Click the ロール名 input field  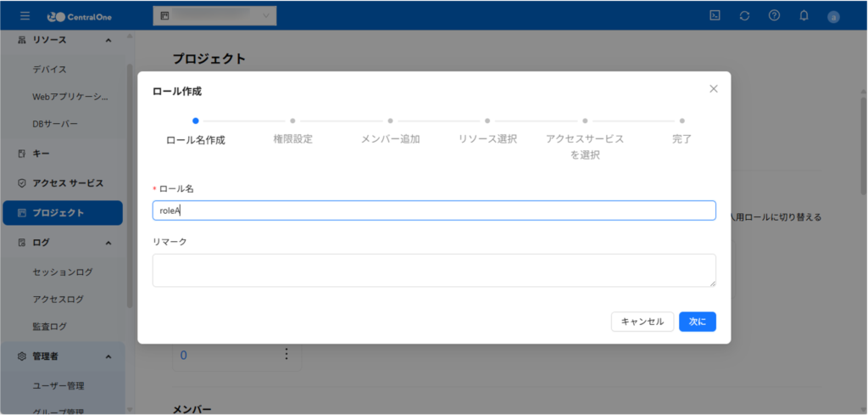pos(434,210)
